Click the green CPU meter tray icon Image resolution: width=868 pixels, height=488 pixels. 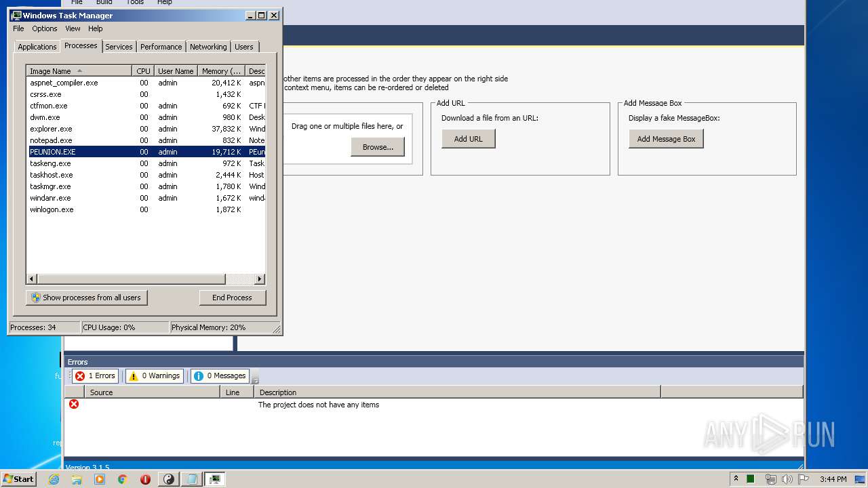click(x=751, y=479)
